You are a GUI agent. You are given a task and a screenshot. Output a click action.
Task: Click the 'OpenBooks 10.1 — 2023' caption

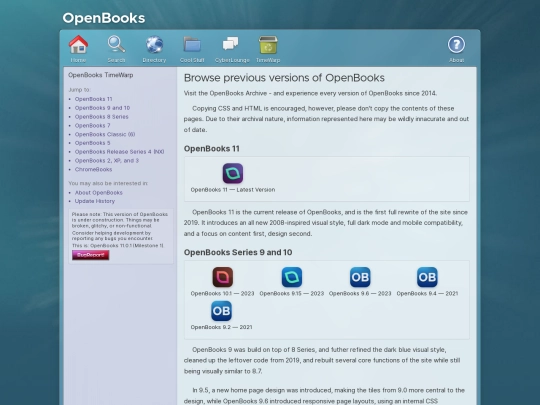222,293
